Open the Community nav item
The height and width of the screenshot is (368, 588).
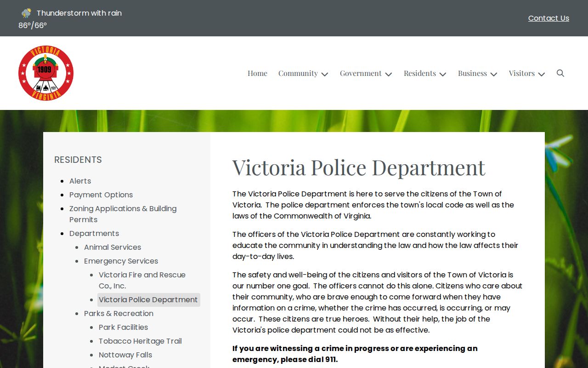pyautogui.click(x=298, y=73)
